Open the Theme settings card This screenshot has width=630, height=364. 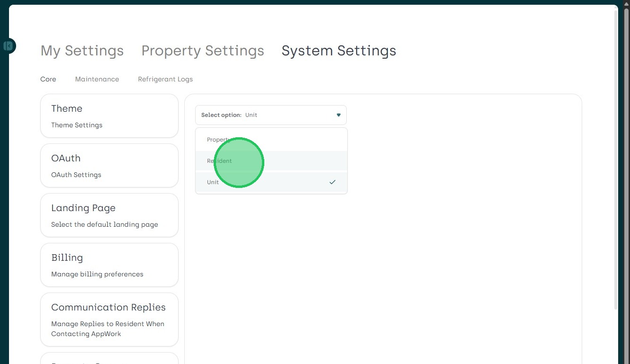(109, 116)
